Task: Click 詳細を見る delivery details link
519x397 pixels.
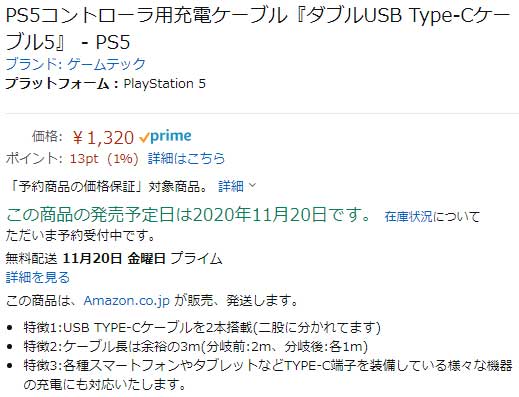Action: 38,277
